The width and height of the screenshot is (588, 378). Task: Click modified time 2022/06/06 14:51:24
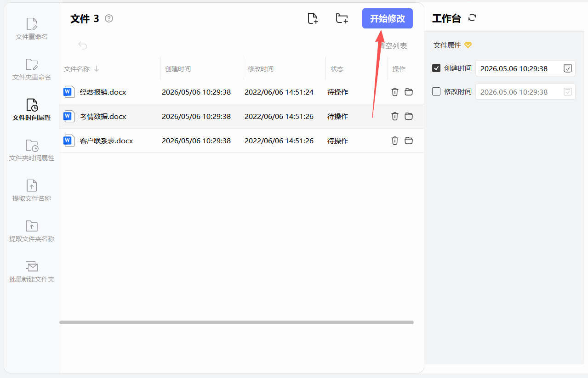(279, 92)
